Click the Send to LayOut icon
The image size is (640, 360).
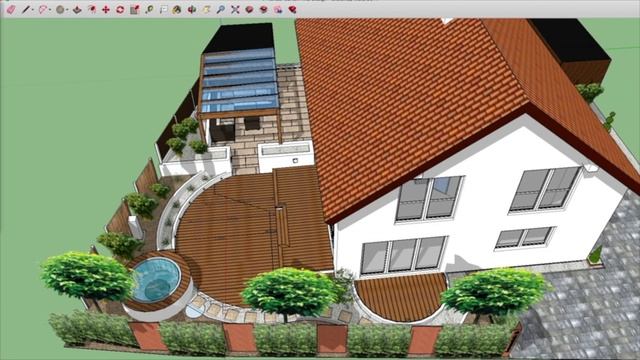tap(278, 9)
